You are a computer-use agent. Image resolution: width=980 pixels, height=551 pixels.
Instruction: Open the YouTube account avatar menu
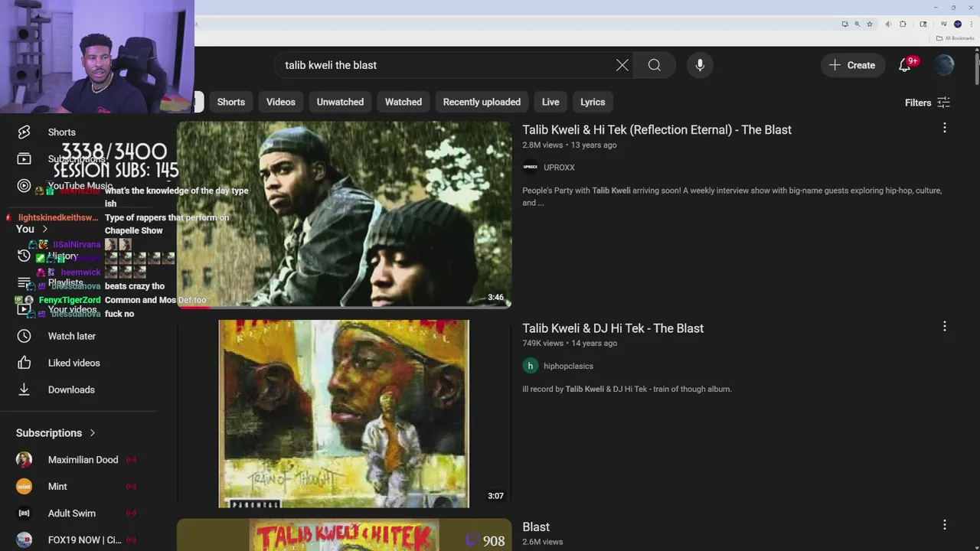[945, 65]
